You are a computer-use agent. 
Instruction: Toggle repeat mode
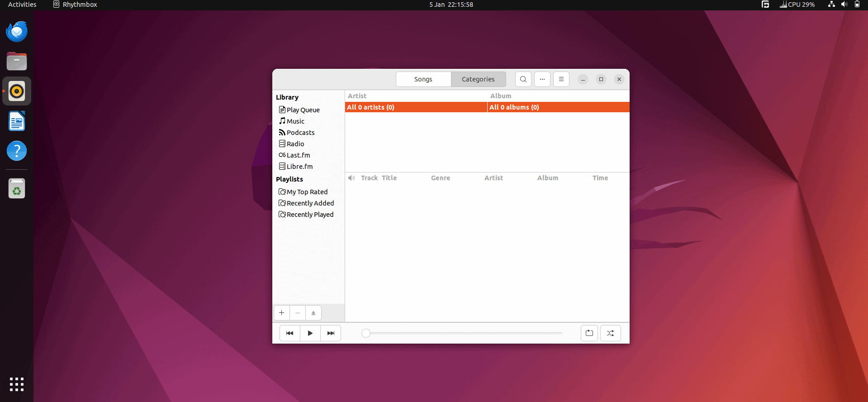pyautogui.click(x=589, y=333)
